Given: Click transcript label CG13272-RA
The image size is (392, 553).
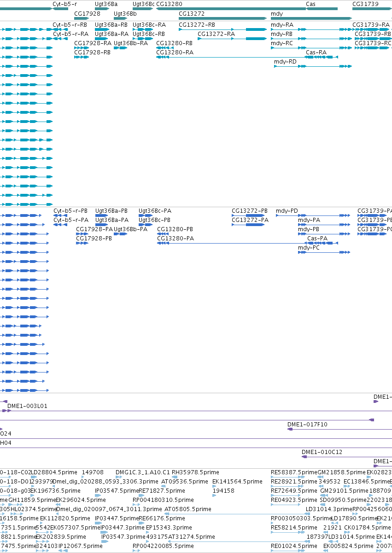Looking at the screenshot, I should tap(216, 34).
